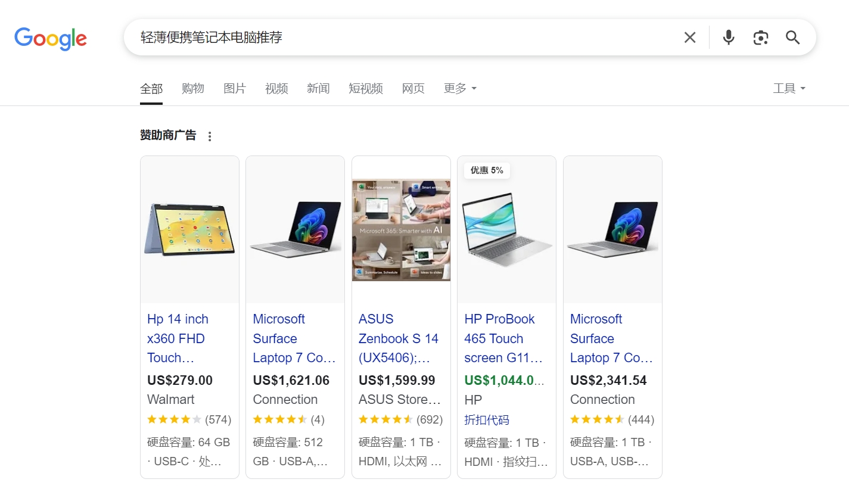849x504 pixels.
Task: Click the magnifying glass search icon
Action: coord(792,38)
